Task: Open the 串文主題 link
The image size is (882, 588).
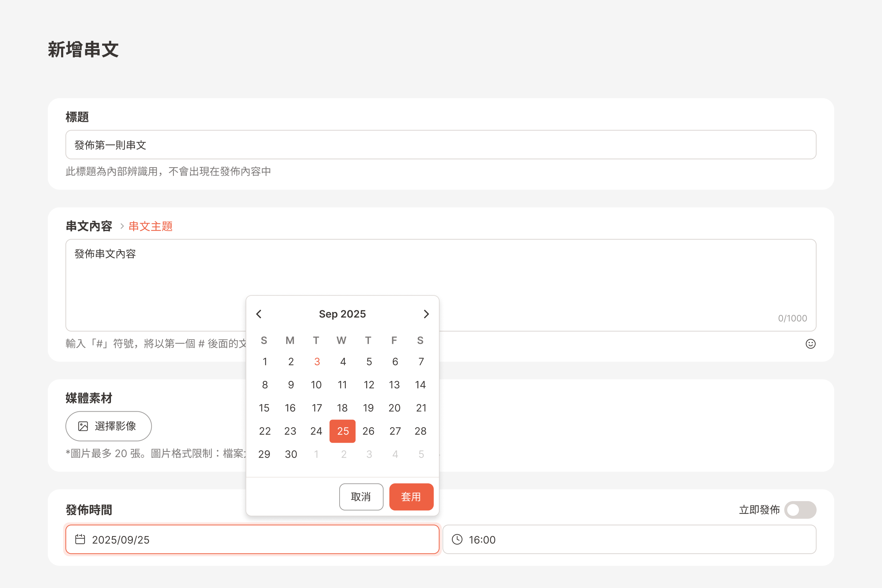Action: [x=151, y=226]
